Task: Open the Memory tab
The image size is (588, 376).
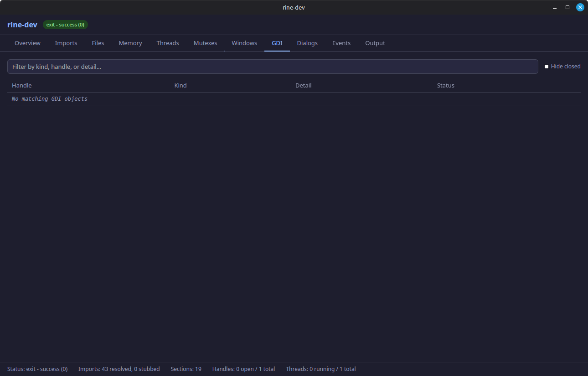Action: click(130, 43)
